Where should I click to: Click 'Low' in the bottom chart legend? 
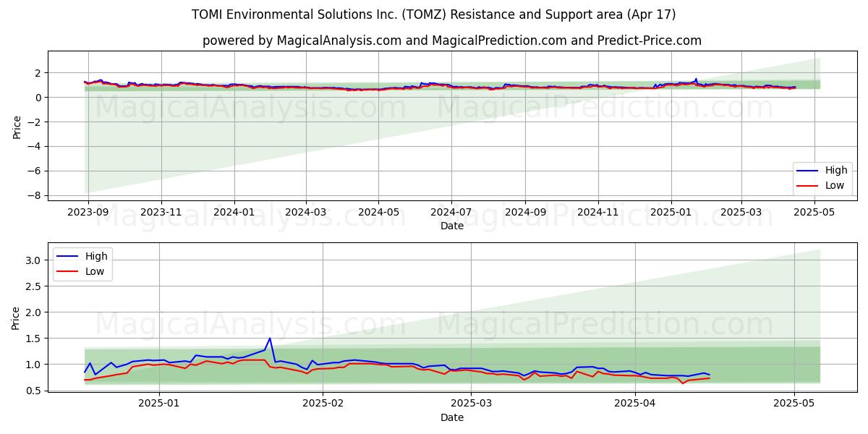pyautogui.click(x=95, y=271)
